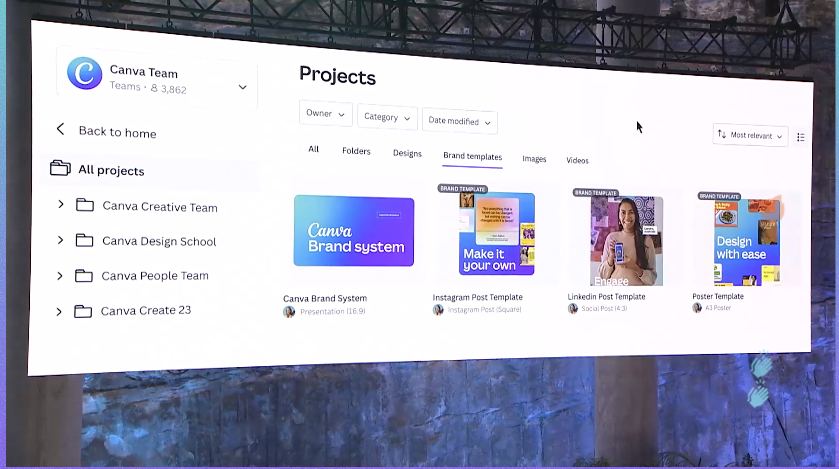Switch to the Folders tab
The image size is (839, 469).
(356, 151)
